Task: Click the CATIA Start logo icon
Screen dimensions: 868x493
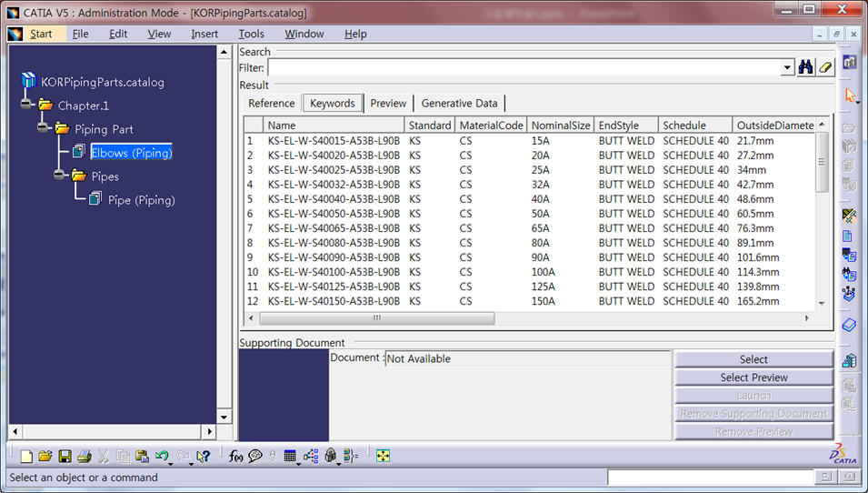Action: click(x=15, y=34)
